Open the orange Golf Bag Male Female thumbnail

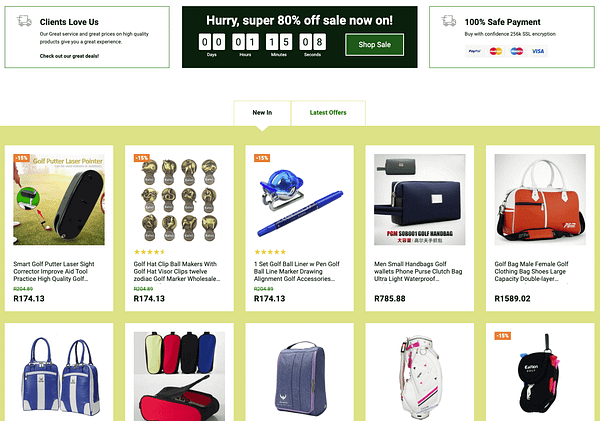pyautogui.click(x=540, y=199)
